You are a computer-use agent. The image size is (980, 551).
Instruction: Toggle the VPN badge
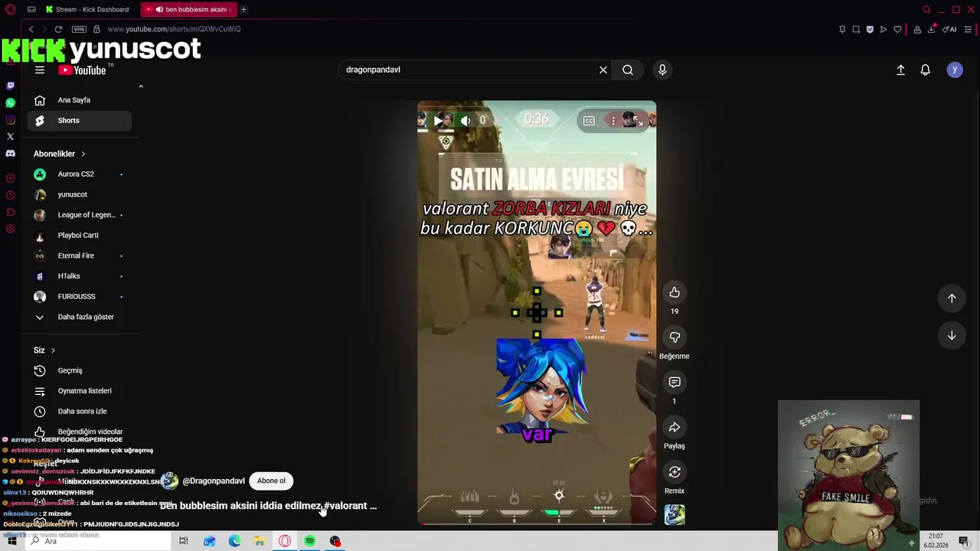click(79, 29)
